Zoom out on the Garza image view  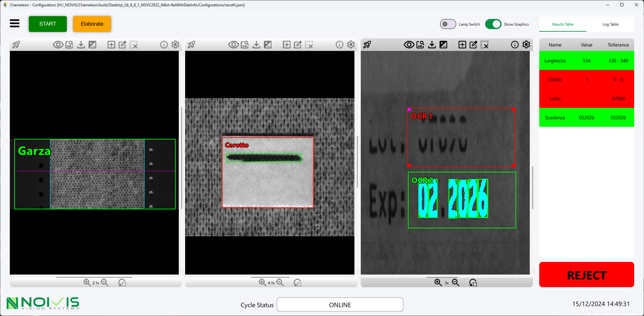[x=105, y=282]
